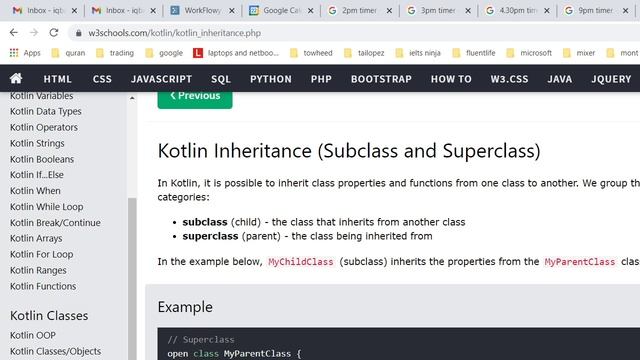
Task: Open Kotlin Operators in sidebar
Action: click(x=44, y=127)
